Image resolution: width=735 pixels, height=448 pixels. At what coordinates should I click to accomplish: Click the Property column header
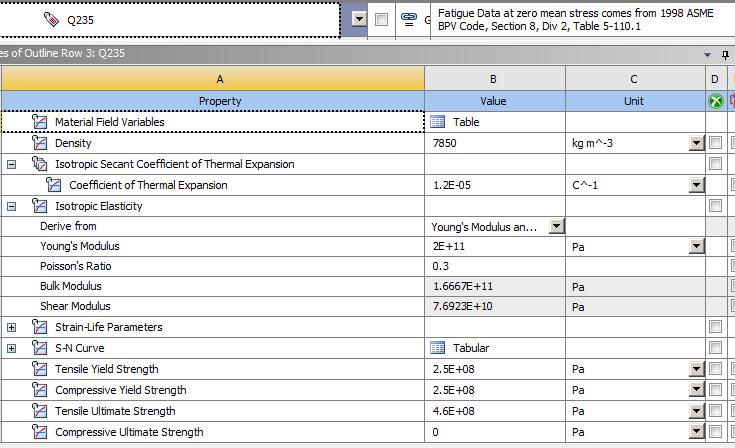tap(219, 101)
